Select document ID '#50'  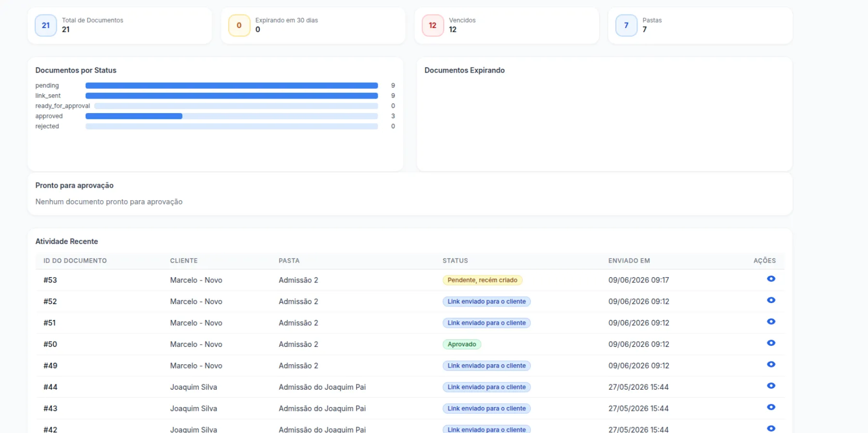(50, 344)
